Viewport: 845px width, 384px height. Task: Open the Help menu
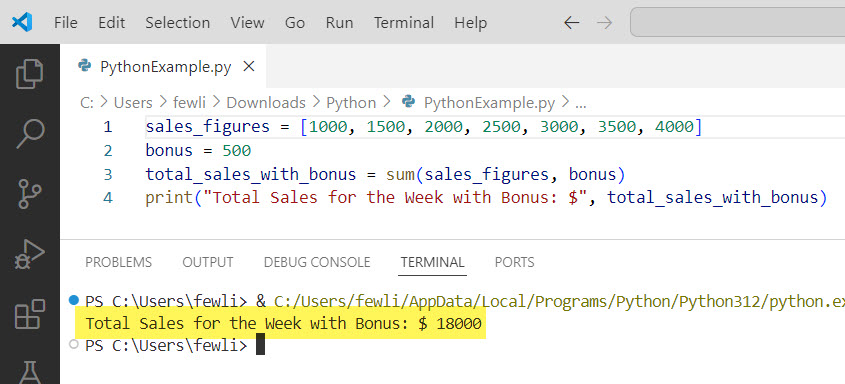tap(470, 23)
